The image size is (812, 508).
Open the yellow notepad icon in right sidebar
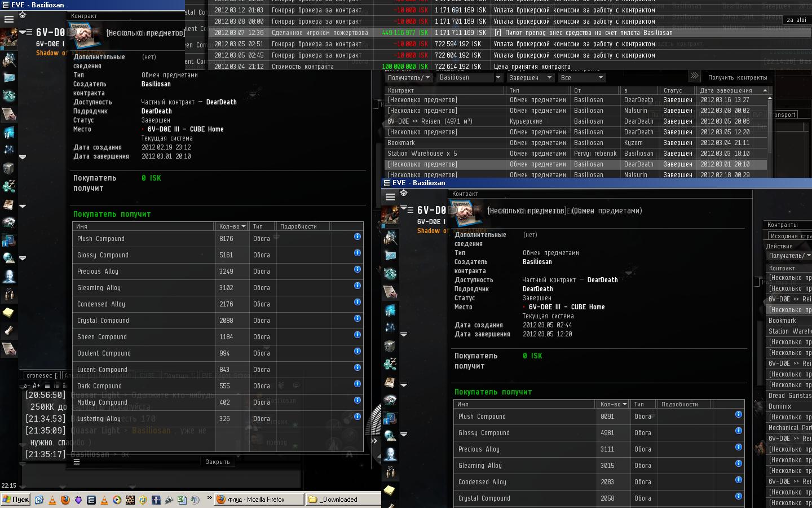(x=390, y=491)
